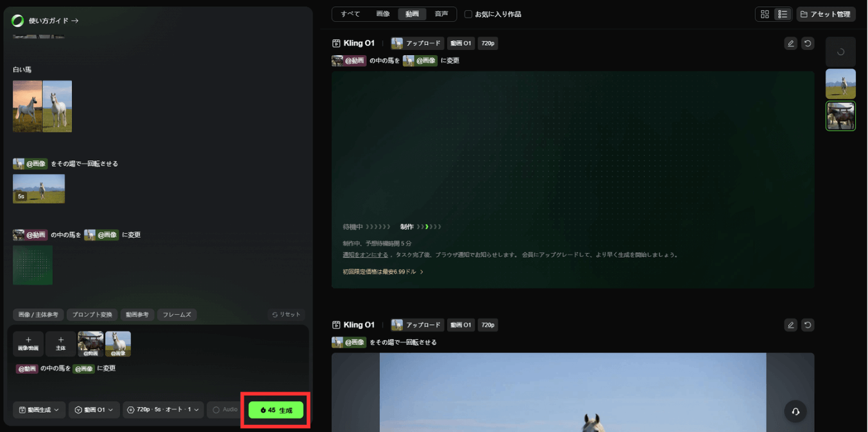Select the 画像 filter tab
Screen dimensions: 868x432
382,14
